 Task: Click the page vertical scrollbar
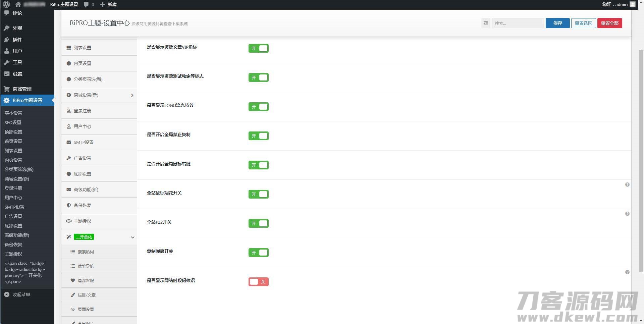point(641,161)
